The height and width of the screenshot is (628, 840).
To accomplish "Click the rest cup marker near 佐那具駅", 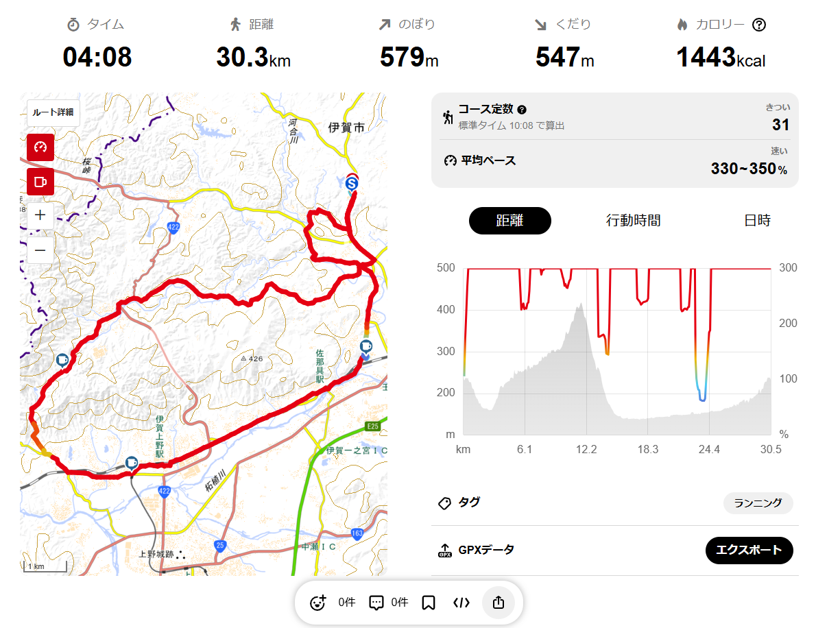I will coord(366,346).
